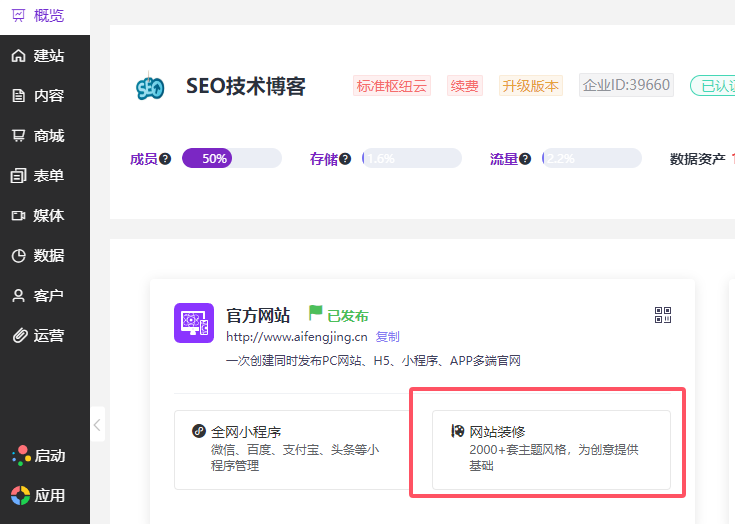
Task: Click the SEO blog logo icon
Action: pyautogui.click(x=150, y=87)
